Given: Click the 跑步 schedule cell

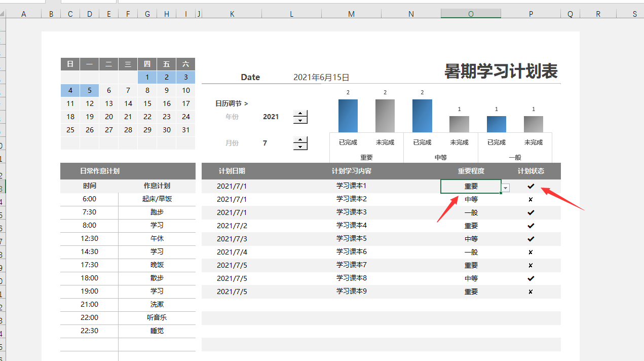Looking at the screenshot, I should [x=157, y=212].
